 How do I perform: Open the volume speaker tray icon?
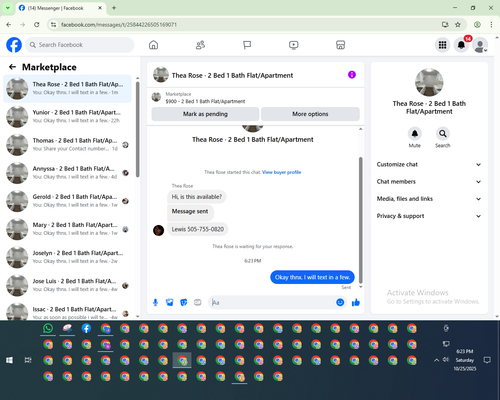[446, 360]
